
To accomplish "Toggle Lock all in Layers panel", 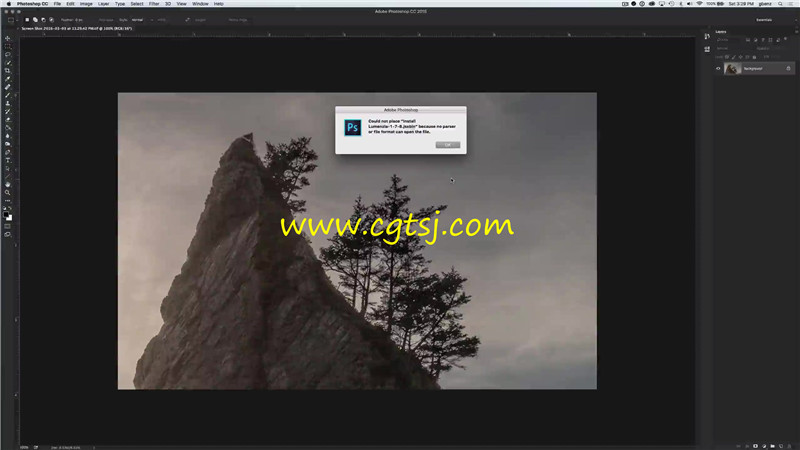I will coord(755,57).
